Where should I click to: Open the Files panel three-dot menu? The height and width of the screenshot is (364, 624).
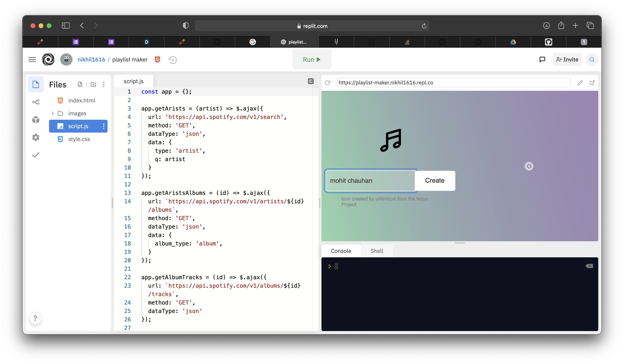(x=104, y=84)
